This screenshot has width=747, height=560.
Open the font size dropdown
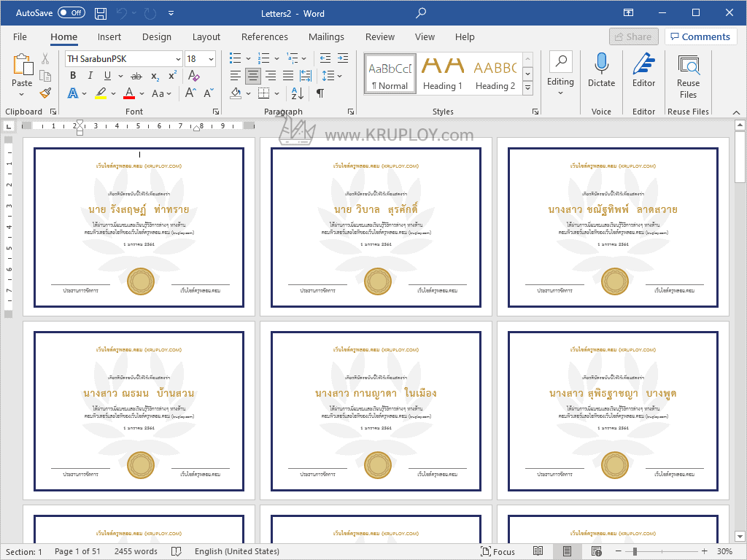tap(212, 59)
